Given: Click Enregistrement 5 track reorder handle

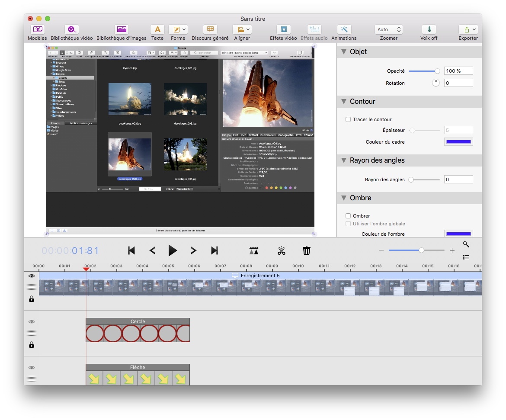Looking at the screenshot, I should coord(32,287).
